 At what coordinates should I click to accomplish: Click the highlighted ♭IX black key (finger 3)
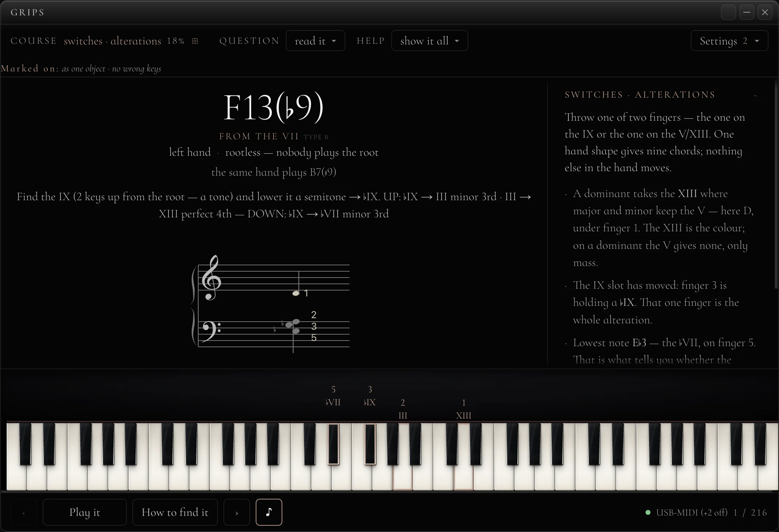coord(370,444)
